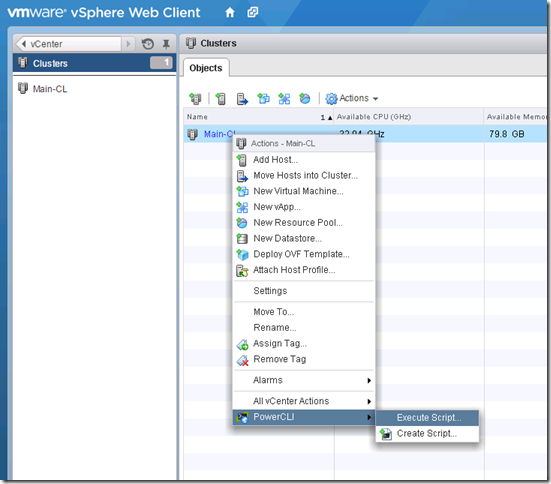
Task: Choose Move Hosts into Cluster...
Action: point(304,175)
